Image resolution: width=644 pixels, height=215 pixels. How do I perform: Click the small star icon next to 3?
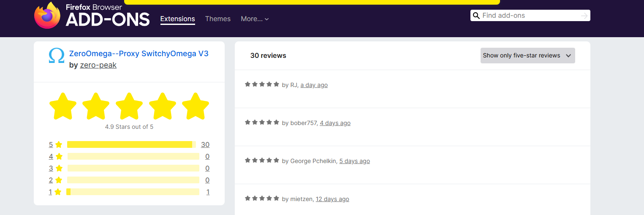59,168
